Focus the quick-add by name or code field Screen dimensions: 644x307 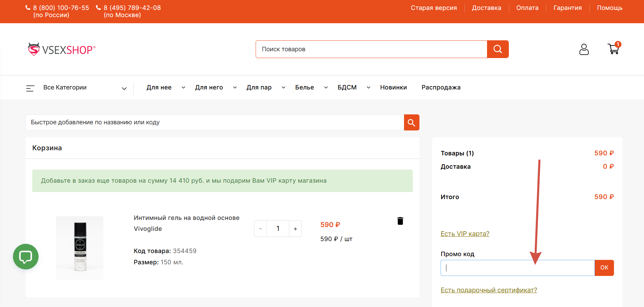[x=215, y=122]
